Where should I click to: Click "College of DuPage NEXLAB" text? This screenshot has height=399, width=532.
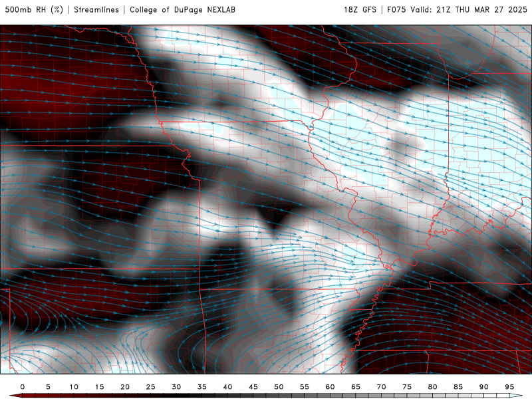pyautogui.click(x=182, y=9)
